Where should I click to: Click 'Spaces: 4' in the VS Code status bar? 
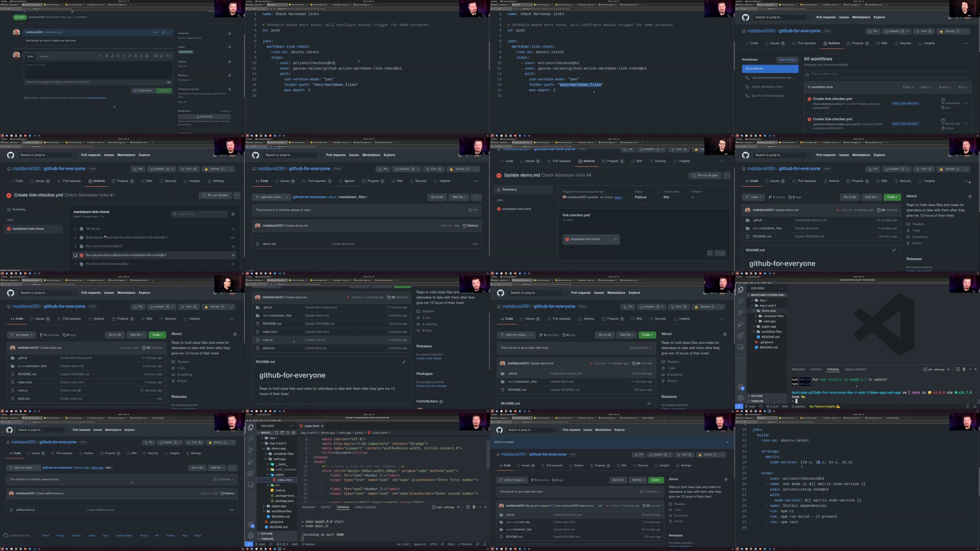[420, 544]
